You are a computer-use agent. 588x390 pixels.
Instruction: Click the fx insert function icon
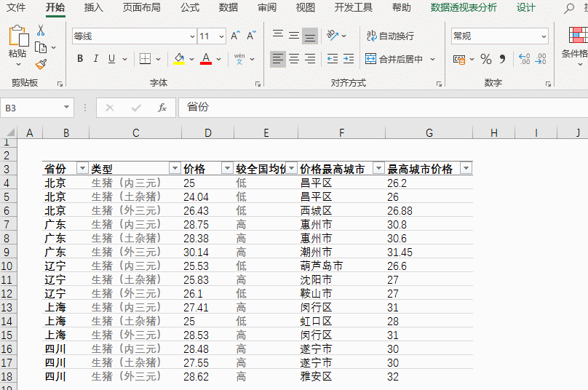pos(162,108)
